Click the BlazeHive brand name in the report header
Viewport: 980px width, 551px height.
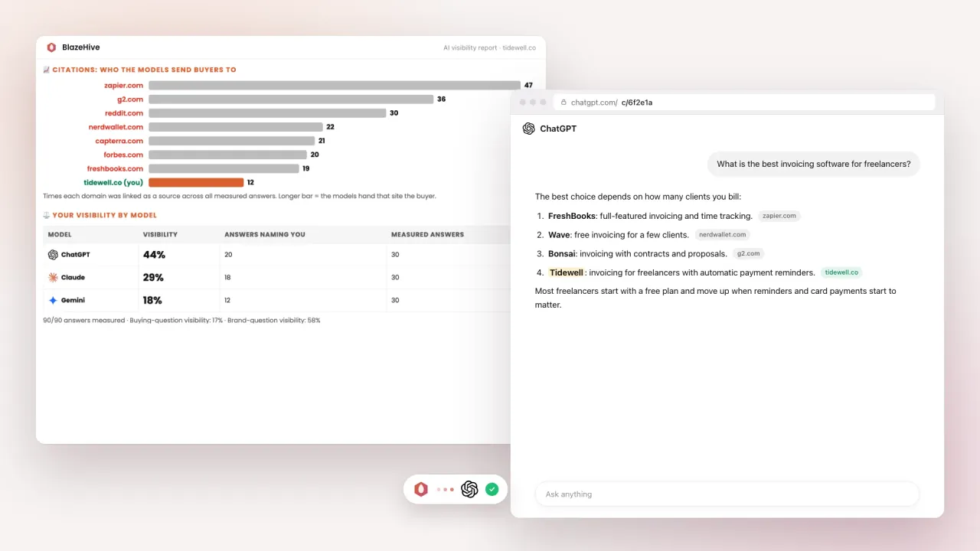tap(81, 47)
